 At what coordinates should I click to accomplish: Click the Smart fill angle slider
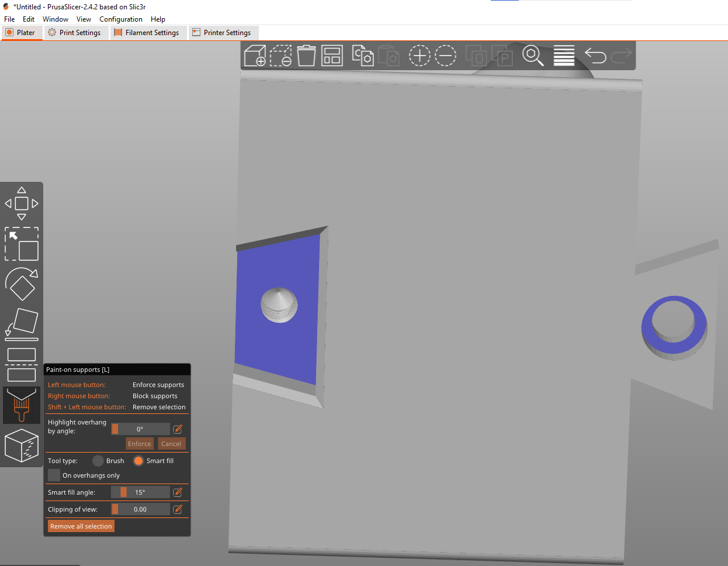point(140,492)
